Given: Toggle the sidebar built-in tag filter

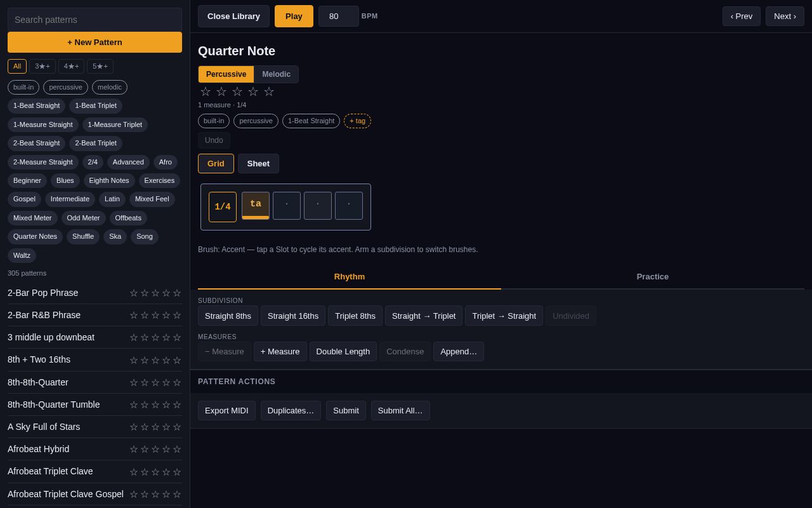Looking at the screenshot, I should [23, 87].
